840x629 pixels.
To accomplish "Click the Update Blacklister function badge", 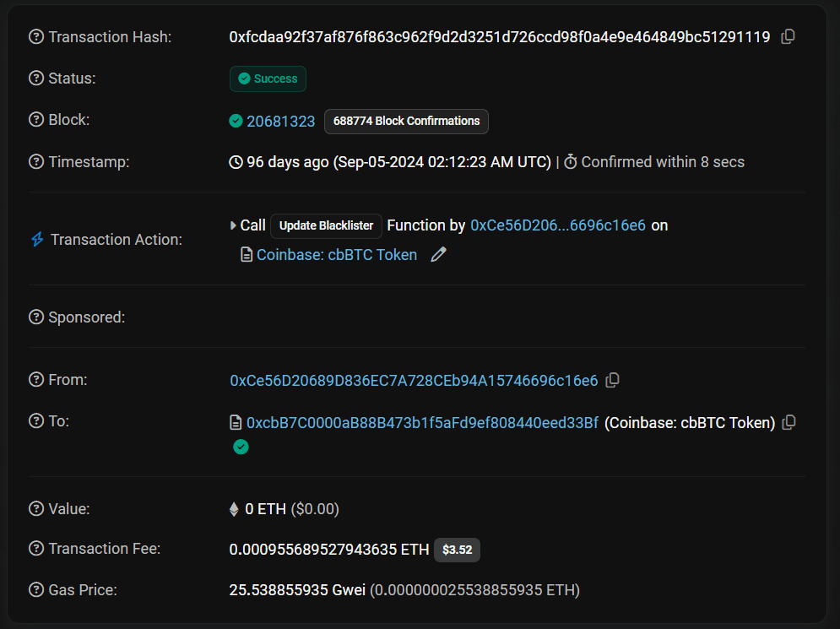I will [326, 225].
